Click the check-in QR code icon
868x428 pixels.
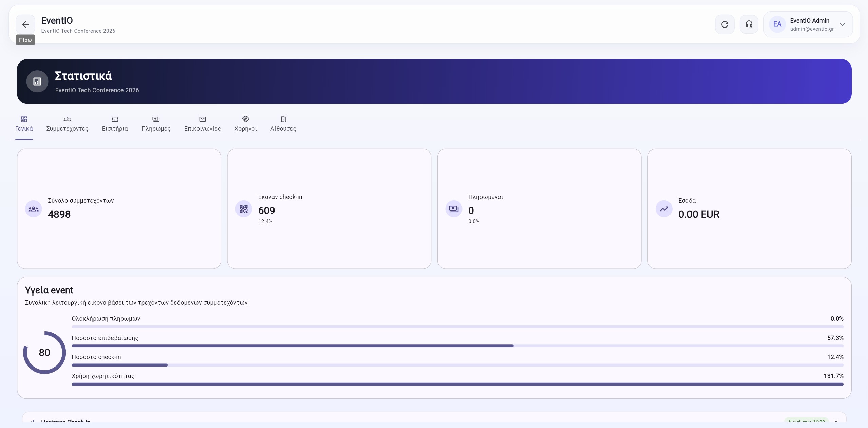pyautogui.click(x=244, y=209)
